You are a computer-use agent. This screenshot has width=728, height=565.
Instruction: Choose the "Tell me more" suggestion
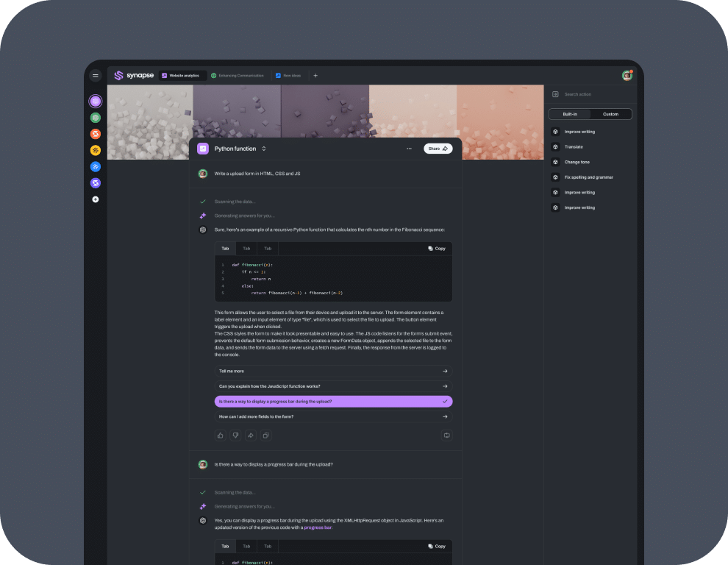click(x=333, y=372)
